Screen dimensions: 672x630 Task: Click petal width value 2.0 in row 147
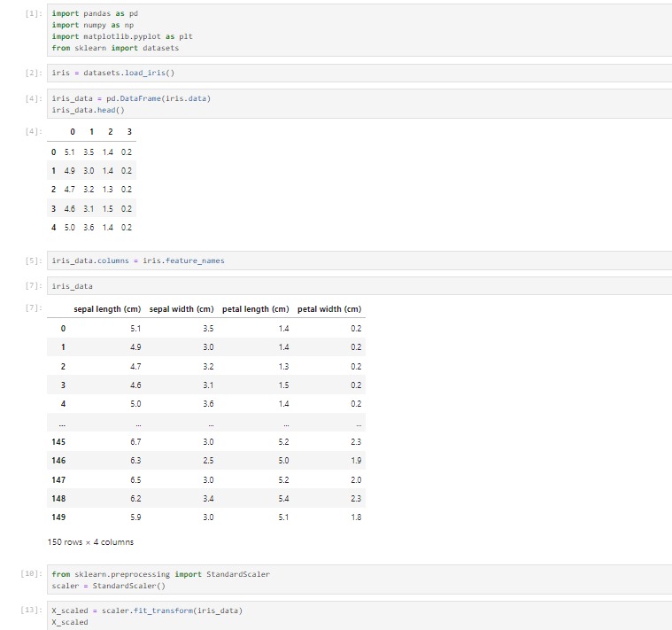tap(356, 480)
